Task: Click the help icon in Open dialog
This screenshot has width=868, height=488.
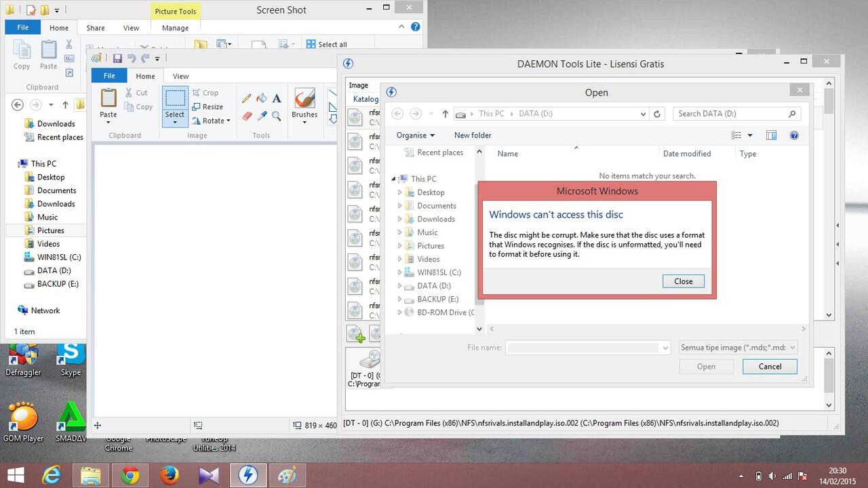Action: [x=794, y=135]
